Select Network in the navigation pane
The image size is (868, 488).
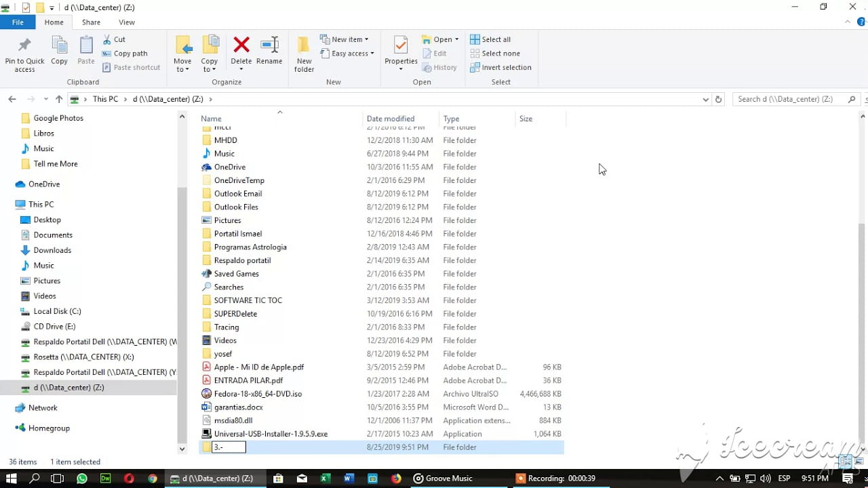(x=43, y=408)
